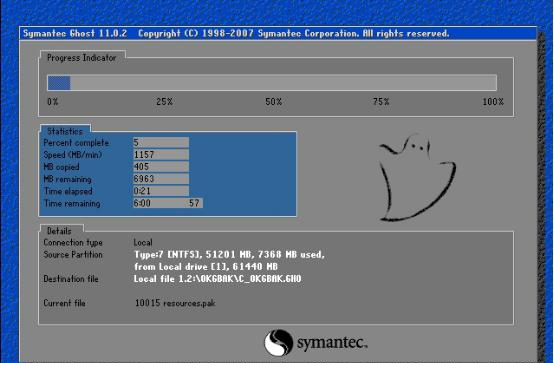Click the Symantec Ghost 11.0.2 title bar
This screenshot has width=554, height=377.
[x=278, y=34]
